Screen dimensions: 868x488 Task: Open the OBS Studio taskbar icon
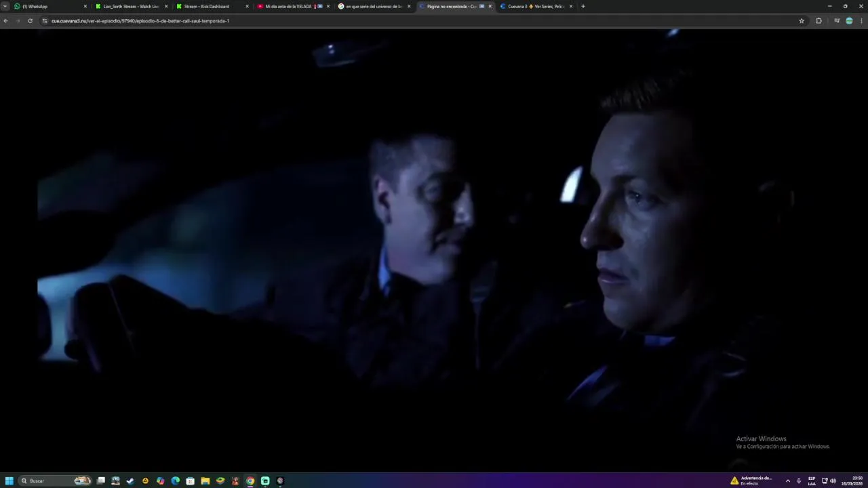(280, 481)
